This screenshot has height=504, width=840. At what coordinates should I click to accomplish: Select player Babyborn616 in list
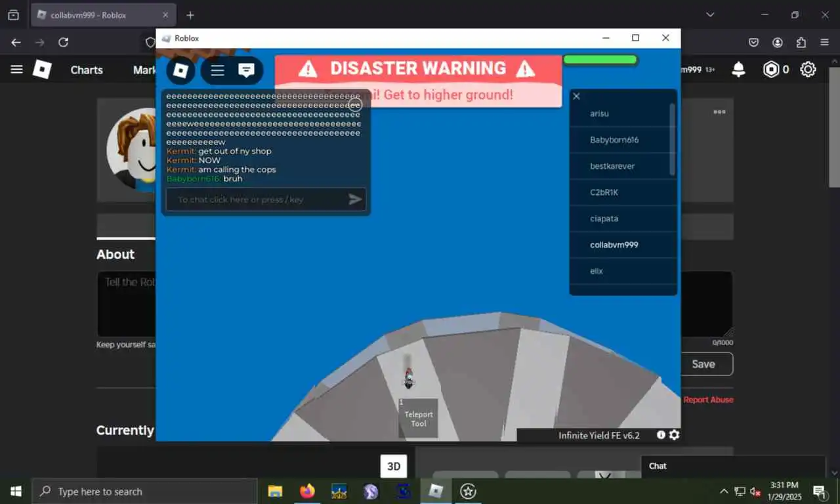click(x=623, y=140)
